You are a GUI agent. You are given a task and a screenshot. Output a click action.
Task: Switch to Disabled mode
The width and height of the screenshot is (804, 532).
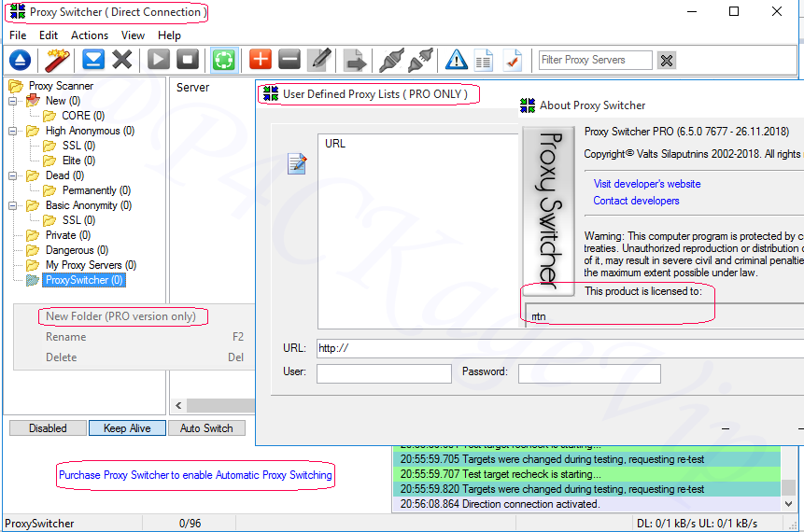(48, 428)
